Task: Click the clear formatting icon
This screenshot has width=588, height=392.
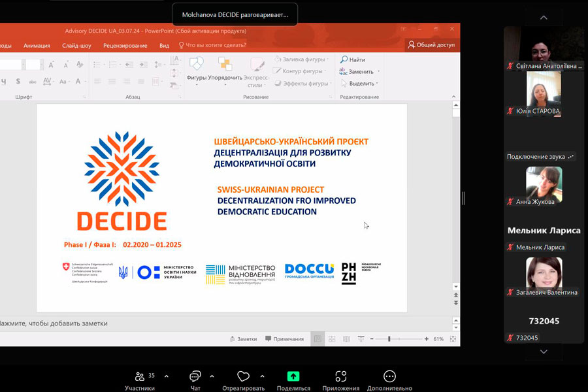Action: (x=80, y=65)
